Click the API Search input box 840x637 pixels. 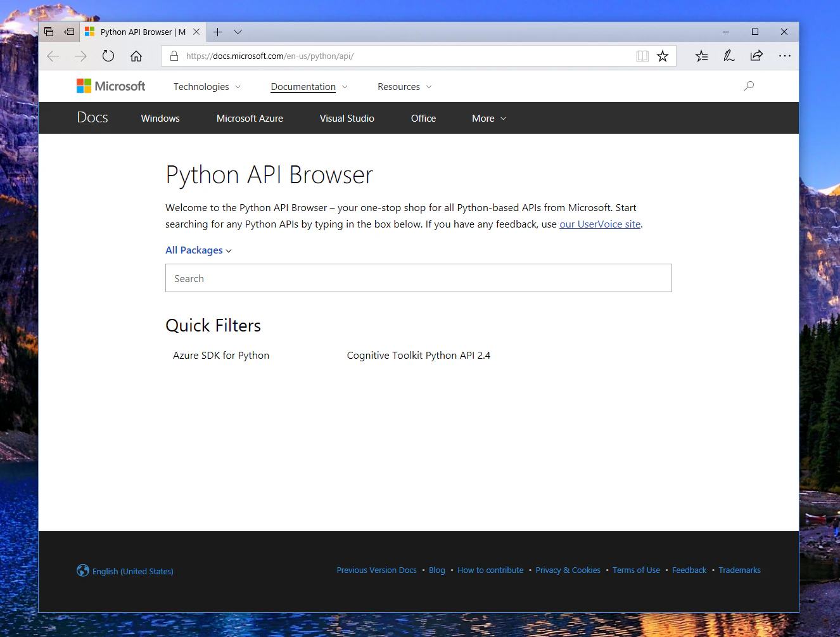click(419, 278)
